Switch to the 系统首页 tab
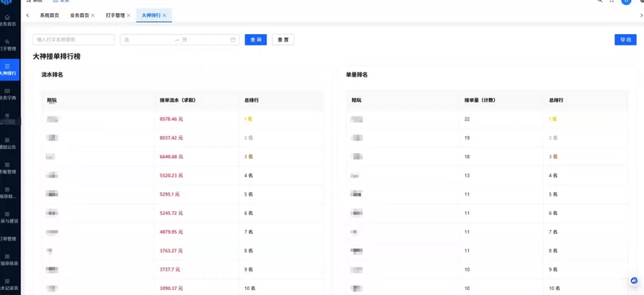The height and width of the screenshot is (295, 644). coord(49,15)
